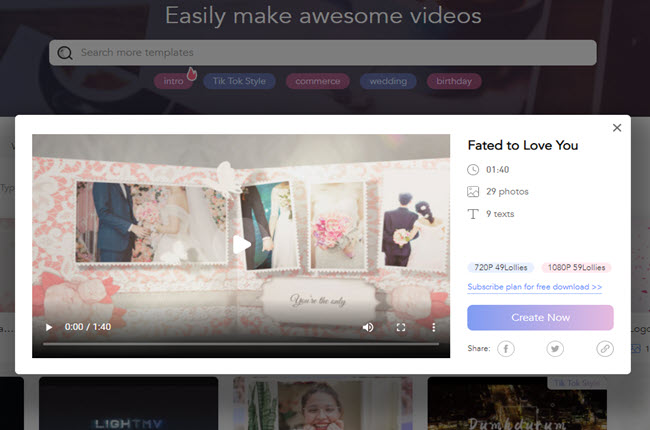650x430 pixels.
Task: Mute the video with speaker icon
Action: [x=368, y=327]
